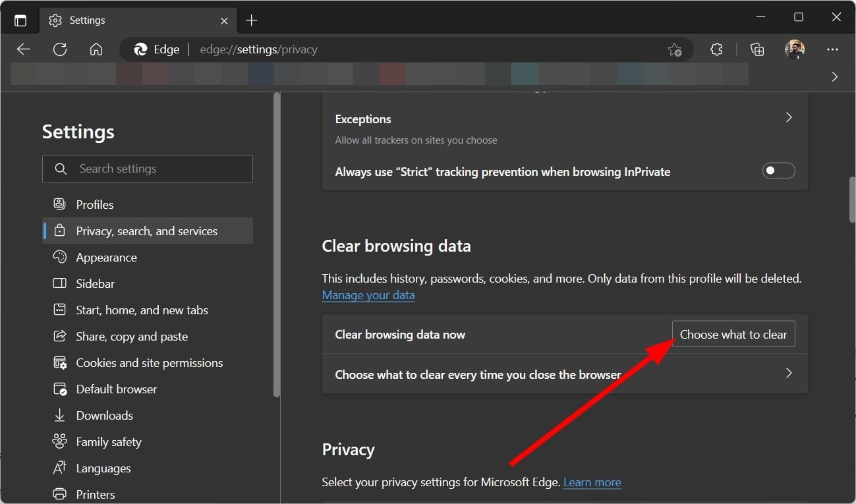
Task: Click the settings sidebar scrollbar
Action: (x=277, y=244)
